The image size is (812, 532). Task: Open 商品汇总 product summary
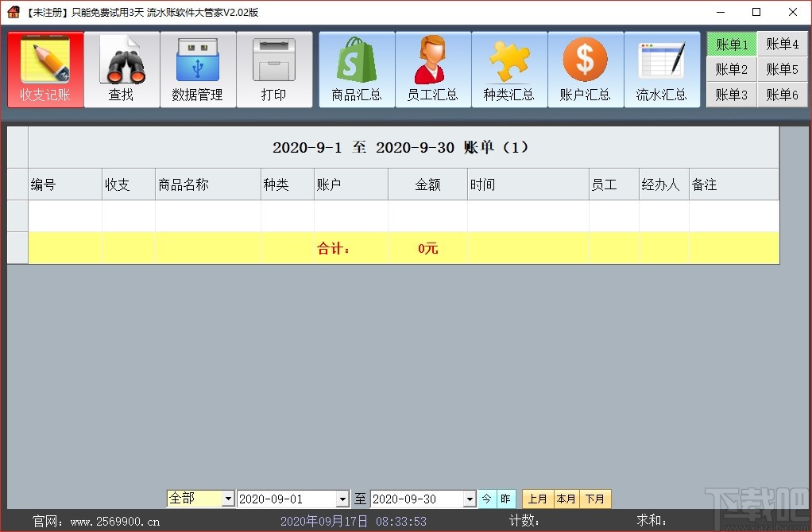click(356, 68)
